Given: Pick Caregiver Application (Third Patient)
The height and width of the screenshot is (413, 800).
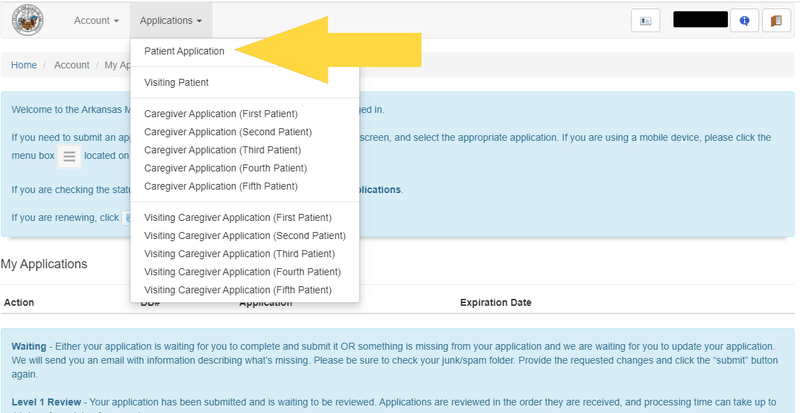Looking at the screenshot, I should click(x=222, y=150).
